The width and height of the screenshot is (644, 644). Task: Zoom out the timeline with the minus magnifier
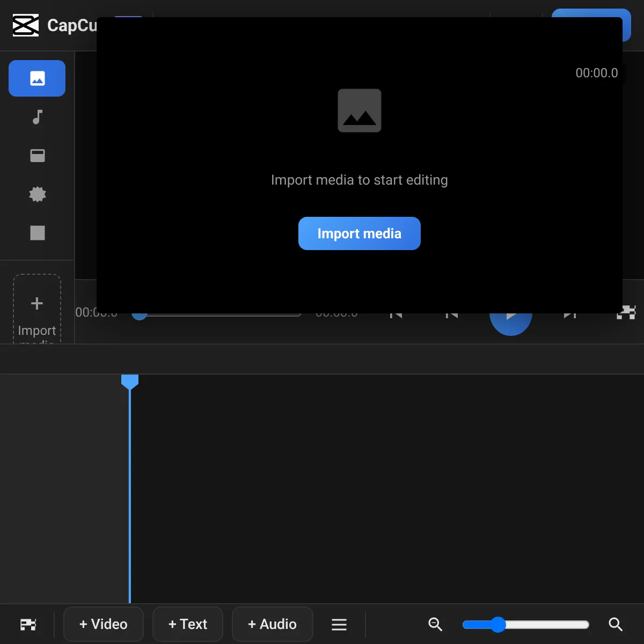435,624
